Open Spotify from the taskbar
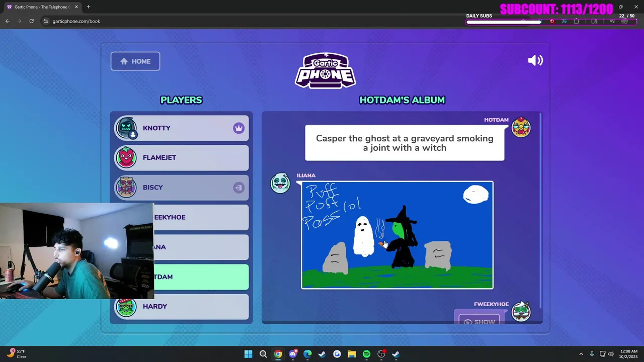Image resolution: width=644 pixels, height=362 pixels. tap(366, 354)
